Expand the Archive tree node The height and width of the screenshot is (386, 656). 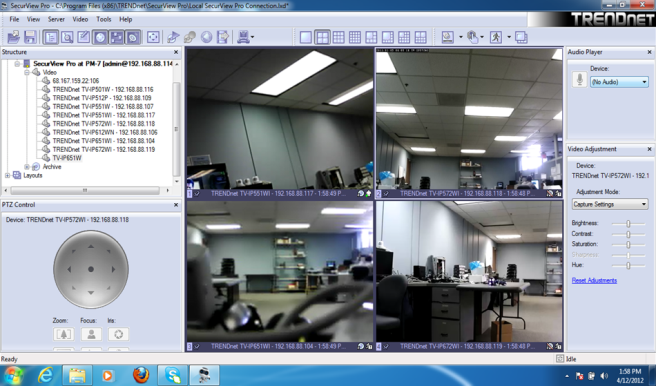[x=27, y=167]
